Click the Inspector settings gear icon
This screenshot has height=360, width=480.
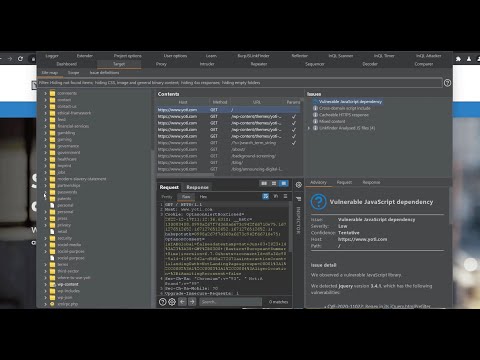(299, 184)
